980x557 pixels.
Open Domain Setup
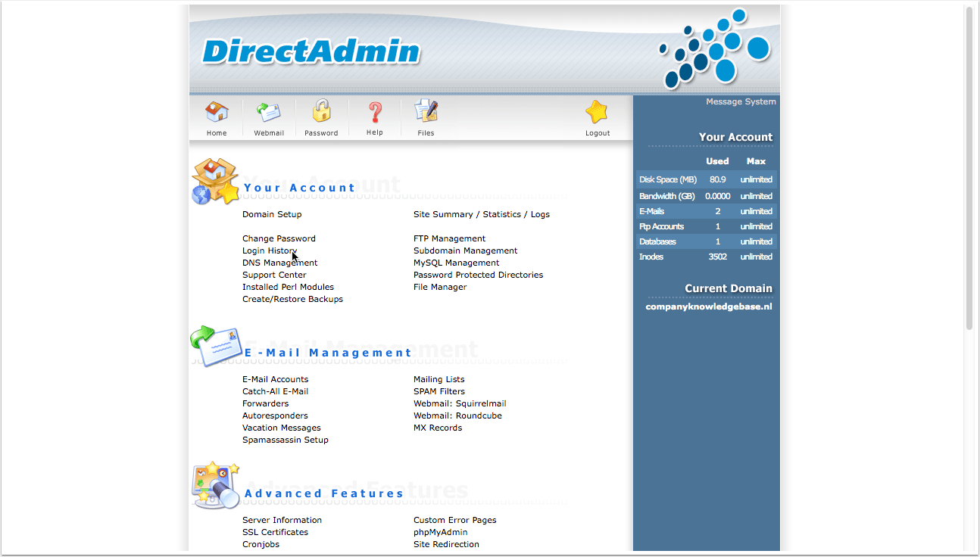pyautogui.click(x=272, y=214)
